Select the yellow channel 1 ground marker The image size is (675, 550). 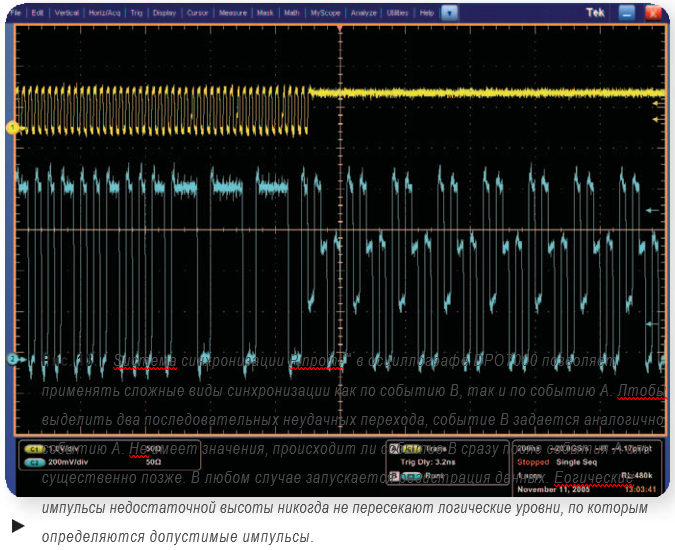[x=12, y=128]
